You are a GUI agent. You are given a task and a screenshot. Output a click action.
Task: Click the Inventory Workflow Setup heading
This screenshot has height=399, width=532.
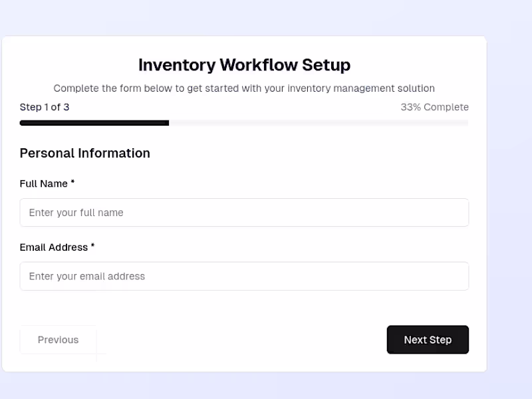point(244,65)
